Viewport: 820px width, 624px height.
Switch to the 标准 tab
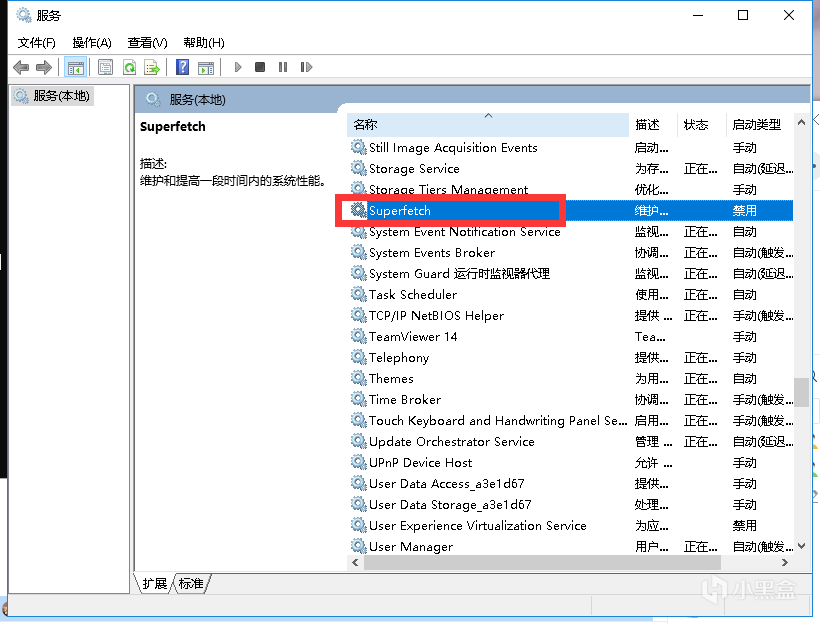[191, 583]
